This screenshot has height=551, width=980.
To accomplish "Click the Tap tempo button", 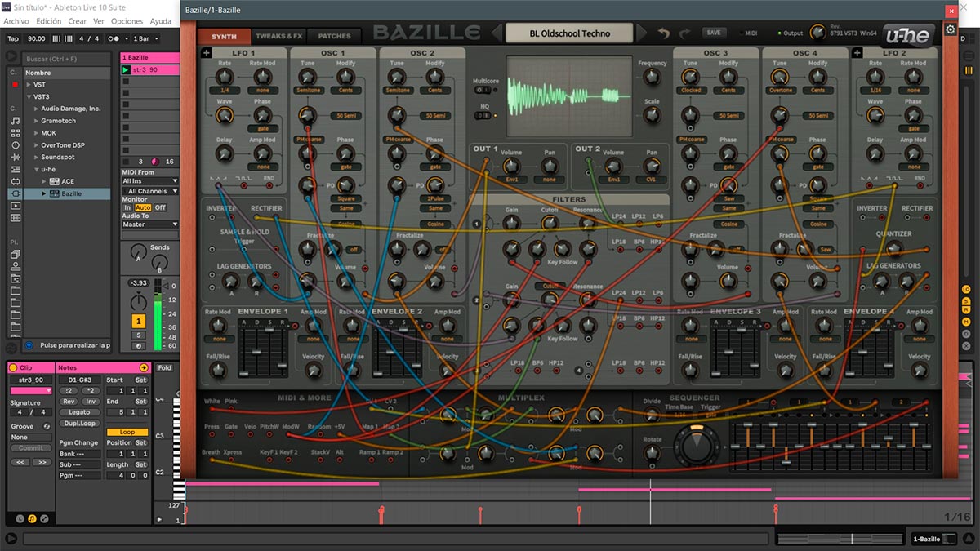I will [x=13, y=38].
